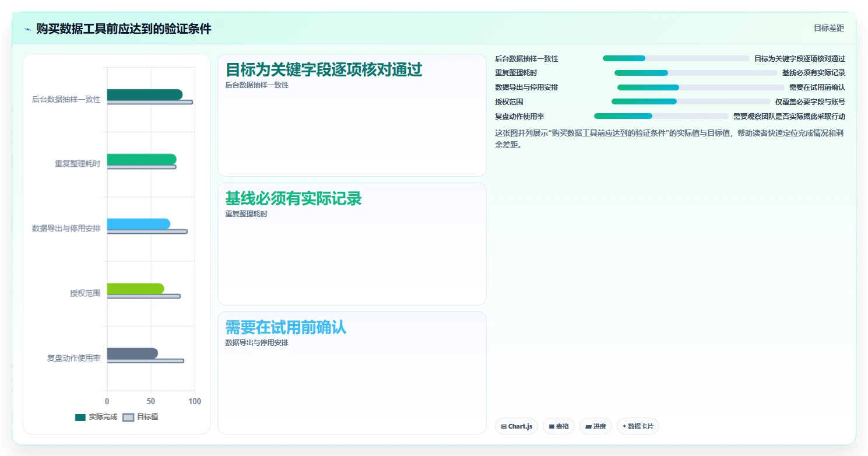Click the axis value 100
This screenshot has width=868, height=456.
[x=195, y=402]
